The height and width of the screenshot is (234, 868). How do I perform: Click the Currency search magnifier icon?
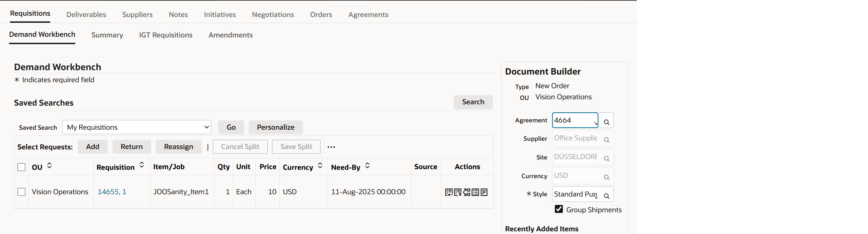tap(606, 177)
